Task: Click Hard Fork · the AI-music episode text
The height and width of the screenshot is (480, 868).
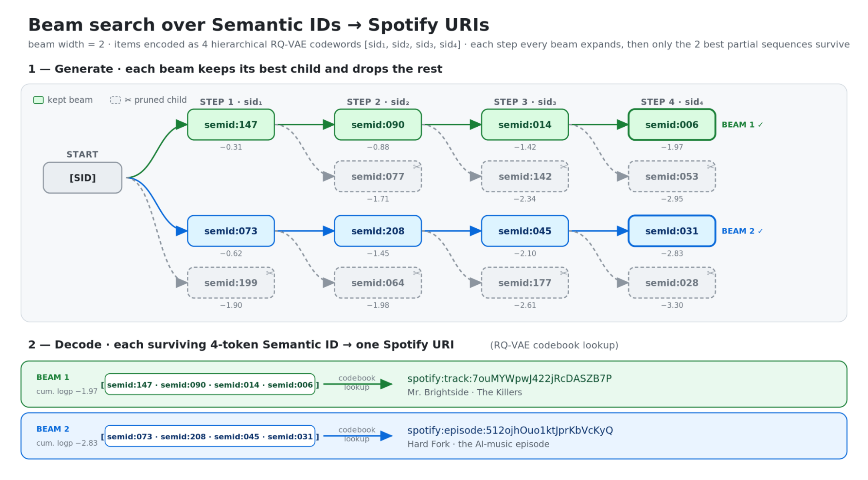Action: [479, 444]
